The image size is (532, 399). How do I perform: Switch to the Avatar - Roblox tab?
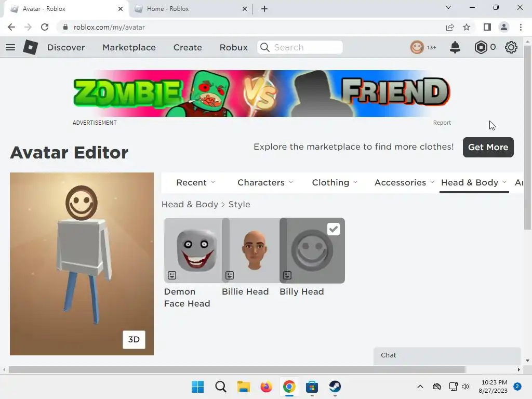pos(66,9)
